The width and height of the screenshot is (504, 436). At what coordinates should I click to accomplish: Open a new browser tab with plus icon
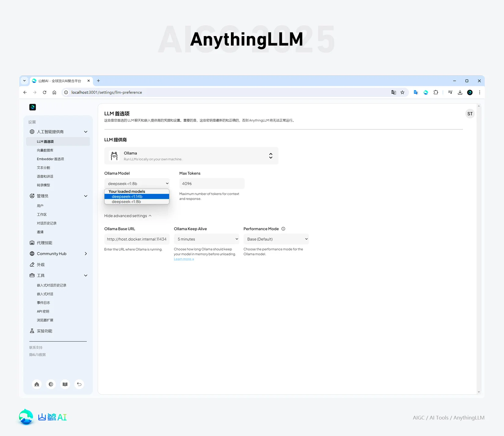pyautogui.click(x=98, y=81)
